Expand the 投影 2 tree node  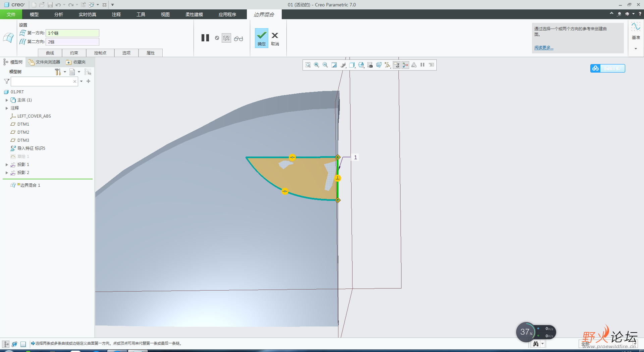tap(7, 173)
